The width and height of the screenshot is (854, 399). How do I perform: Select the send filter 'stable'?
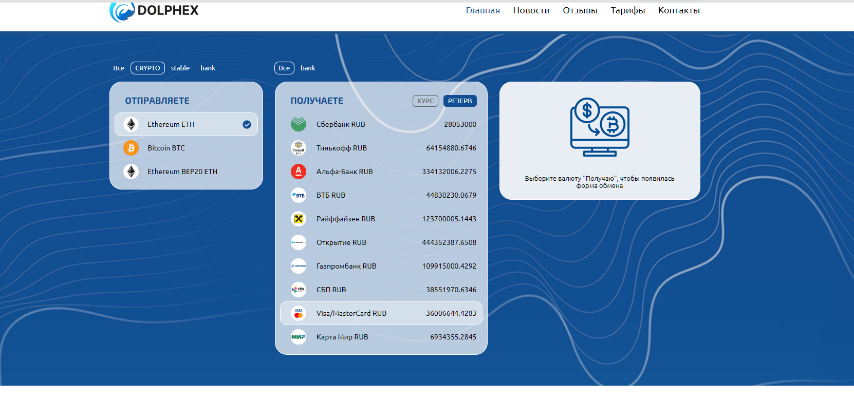180,68
